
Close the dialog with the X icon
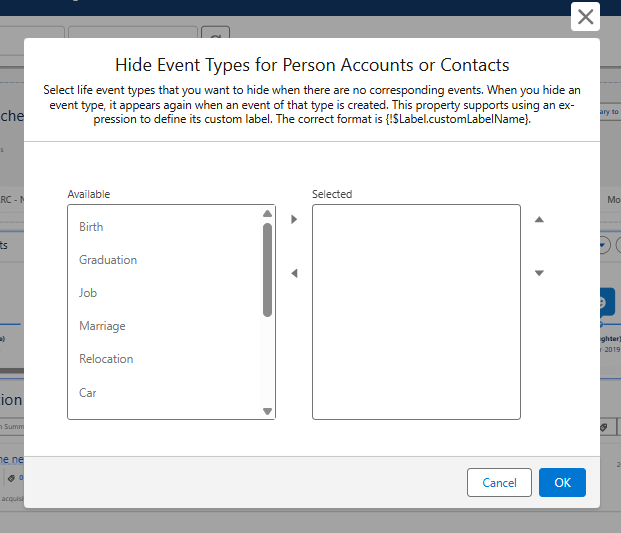tap(586, 17)
